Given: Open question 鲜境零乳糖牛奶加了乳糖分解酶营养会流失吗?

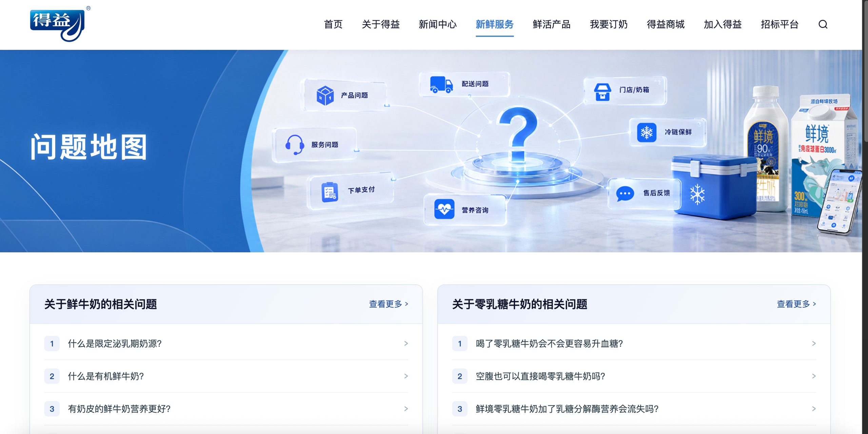Looking at the screenshot, I should (x=634, y=409).
